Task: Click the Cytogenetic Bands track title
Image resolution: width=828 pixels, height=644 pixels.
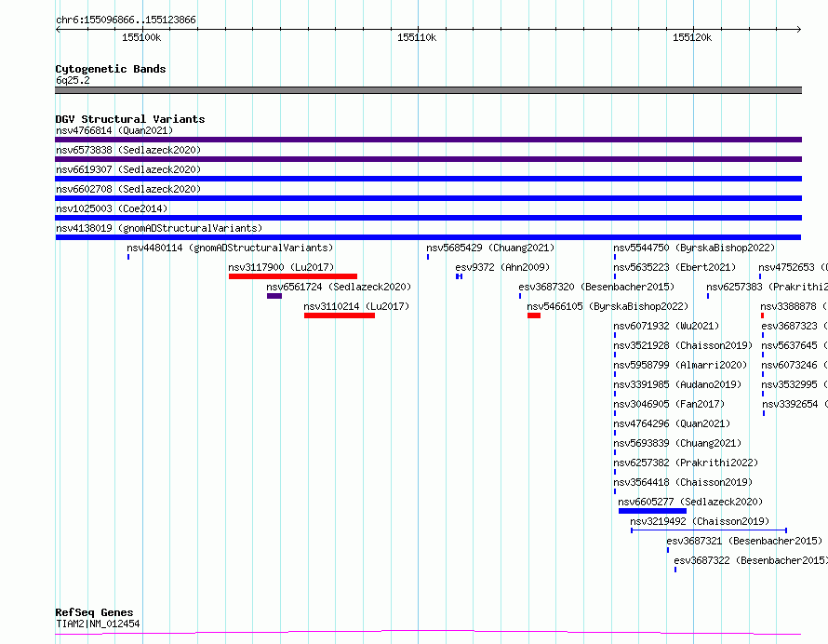Action: click(x=111, y=69)
